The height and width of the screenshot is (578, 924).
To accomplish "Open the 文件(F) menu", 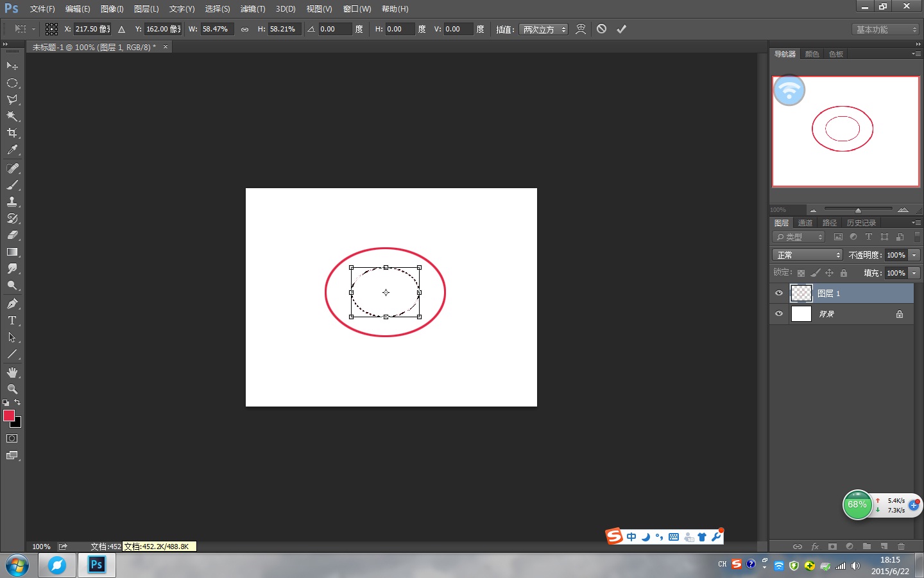I will click(x=42, y=9).
